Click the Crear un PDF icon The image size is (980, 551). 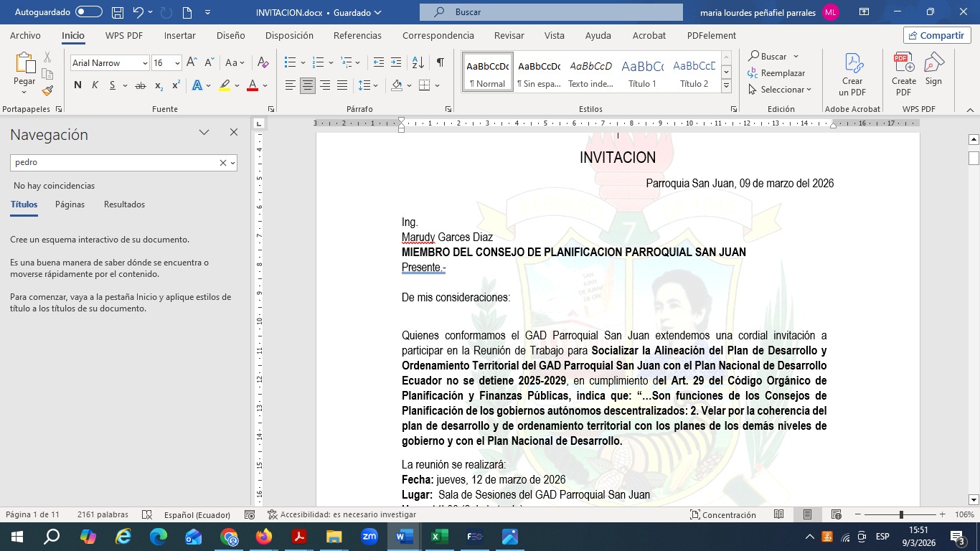click(852, 75)
